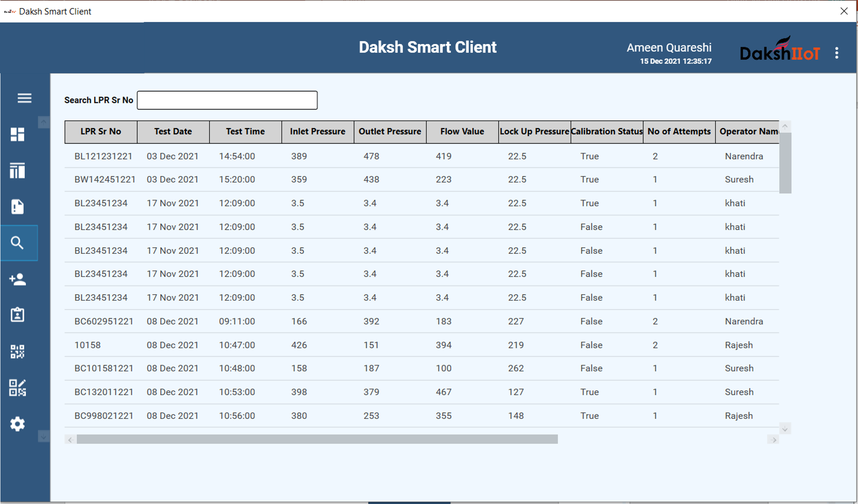Click the QR code sidebar icon
Viewport: 858px width, 504px height.
click(x=17, y=352)
